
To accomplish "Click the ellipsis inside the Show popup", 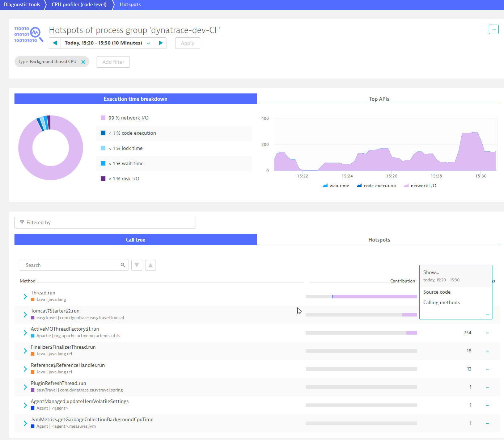I will pyautogui.click(x=488, y=315).
